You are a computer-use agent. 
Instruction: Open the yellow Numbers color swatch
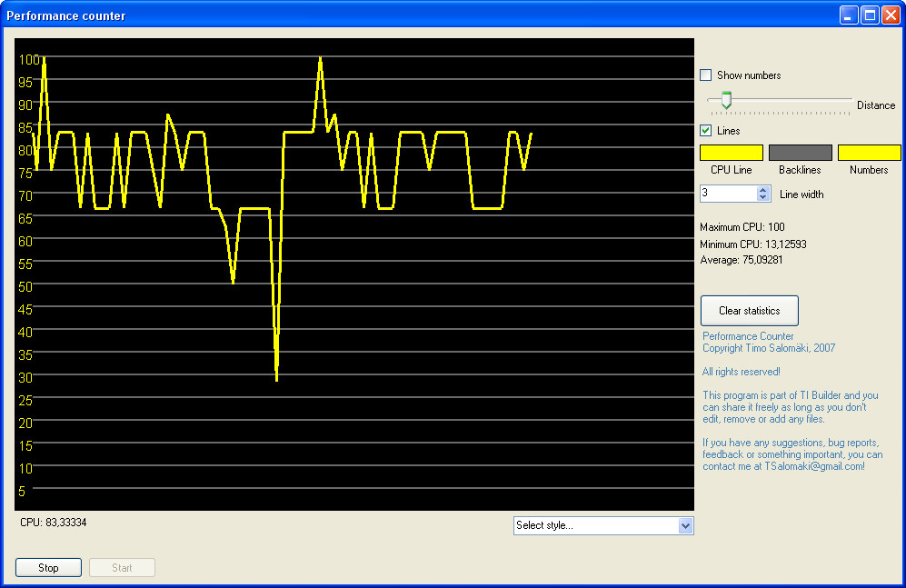[x=869, y=153]
